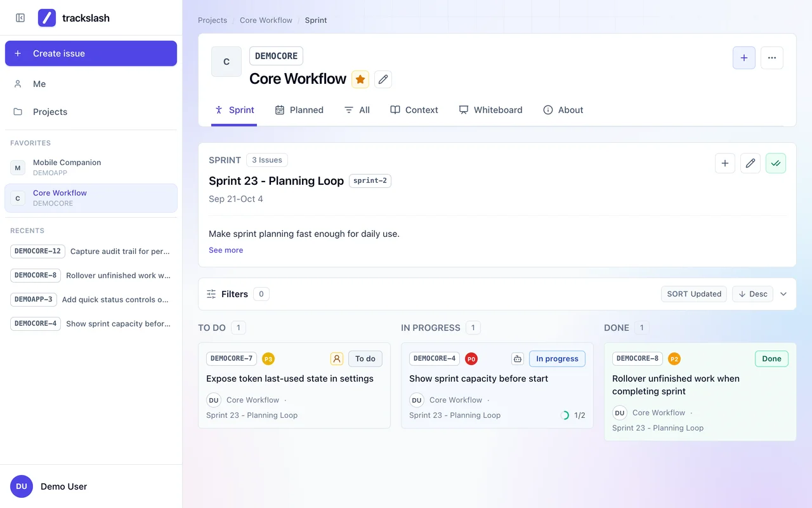Open the About tab
Screen dimensions: 812x508
coord(563,110)
